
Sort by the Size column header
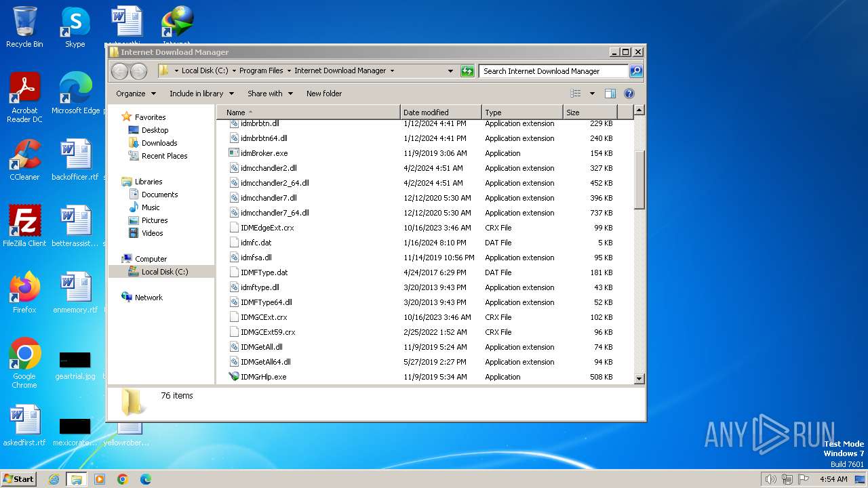pyautogui.click(x=590, y=113)
